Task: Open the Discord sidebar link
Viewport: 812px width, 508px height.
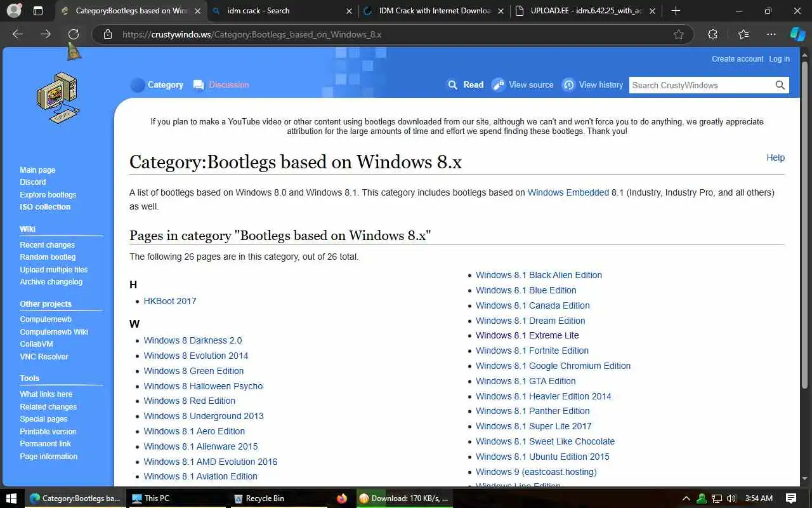Action: tap(33, 182)
